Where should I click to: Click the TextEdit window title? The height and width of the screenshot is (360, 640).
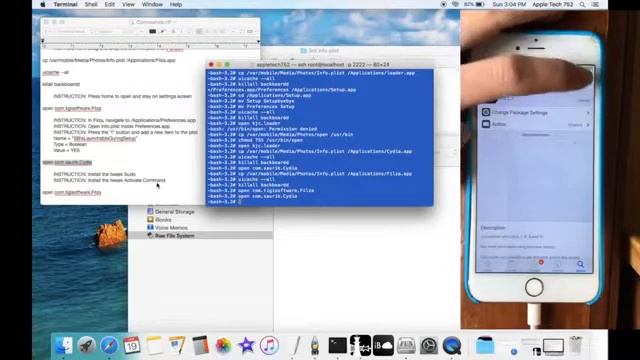153,22
